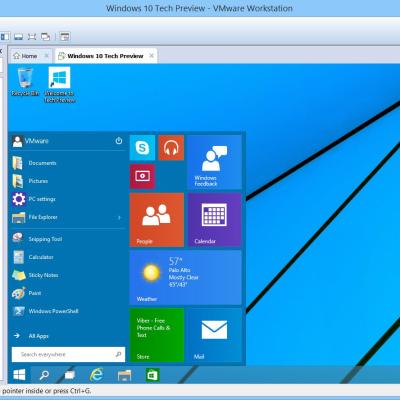Screen dimensions: 400x400
Task: Open Internet Explorer from the taskbar
Action: tap(96, 375)
